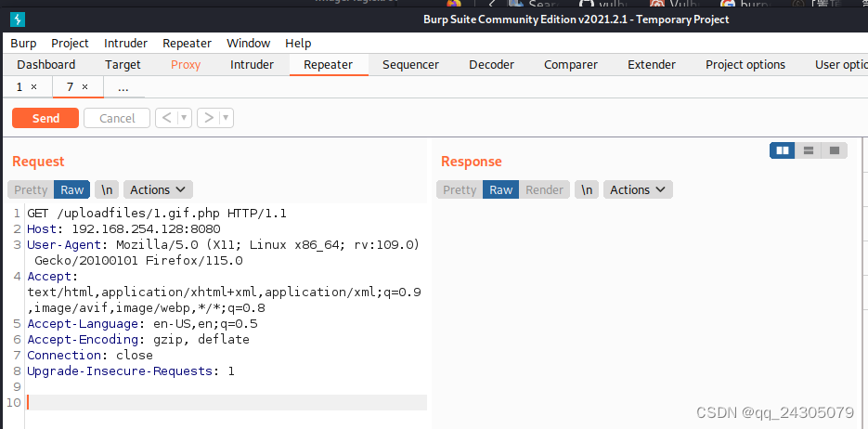This screenshot has width=868, height=429.
Task: Toggle \n display in Response pane
Action: point(587,189)
